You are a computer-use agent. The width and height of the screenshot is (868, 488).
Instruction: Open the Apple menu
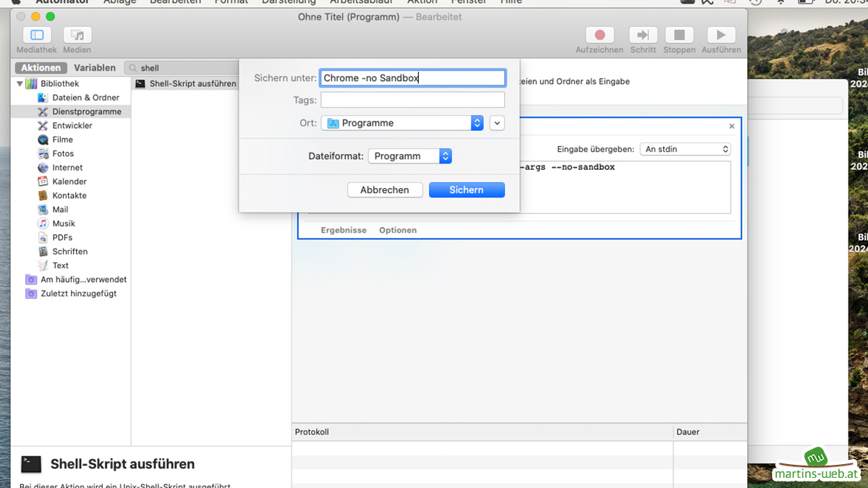pyautogui.click(x=16, y=2)
